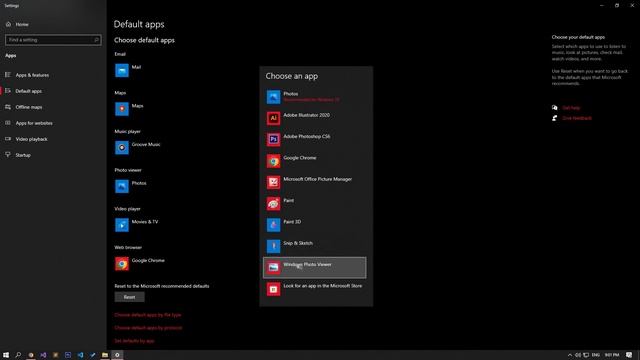Focus the Find a setting search box
This screenshot has height=360, width=640.
click(53, 40)
